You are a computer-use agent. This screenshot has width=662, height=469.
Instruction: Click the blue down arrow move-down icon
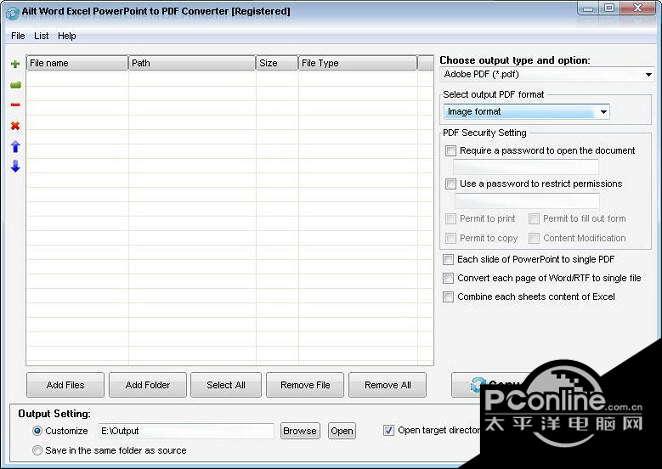click(15, 166)
